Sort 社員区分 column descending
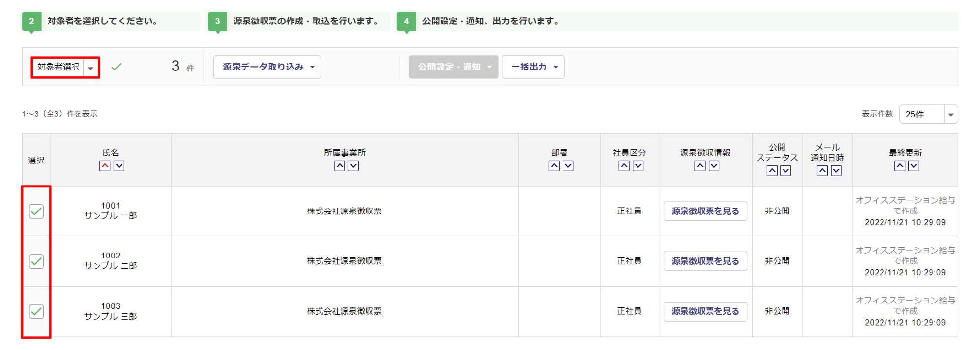This screenshot has height=350, width=980. pos(638,166)
